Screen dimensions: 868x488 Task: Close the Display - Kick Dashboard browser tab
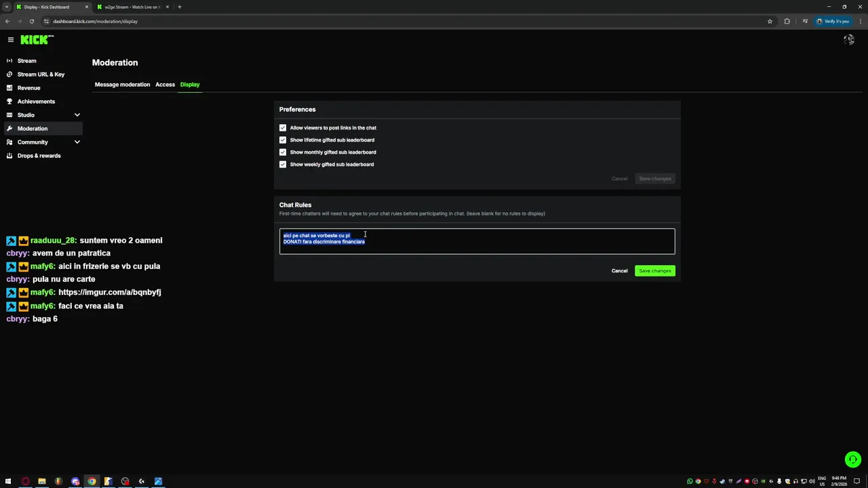[86, 7]
